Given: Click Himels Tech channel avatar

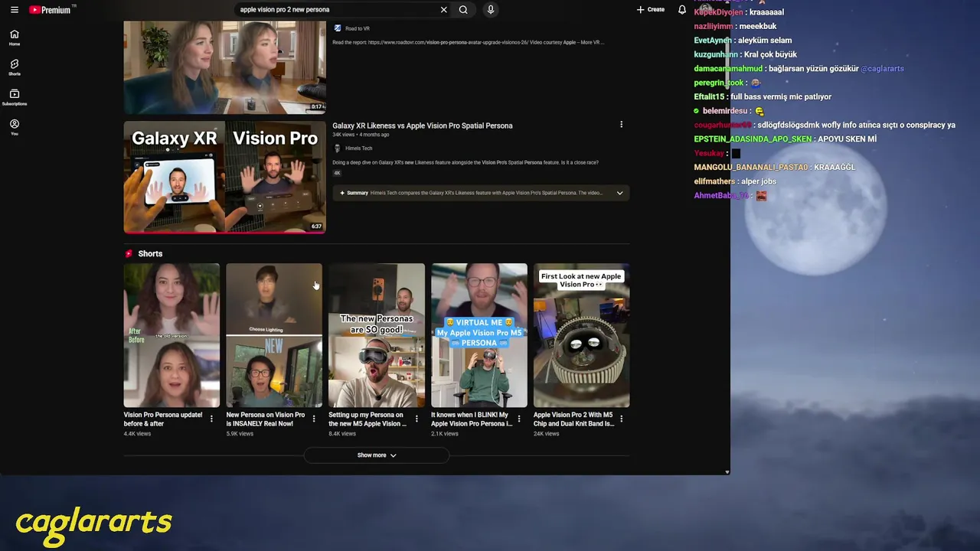Looking at the screenshot, I should point(337,148).
